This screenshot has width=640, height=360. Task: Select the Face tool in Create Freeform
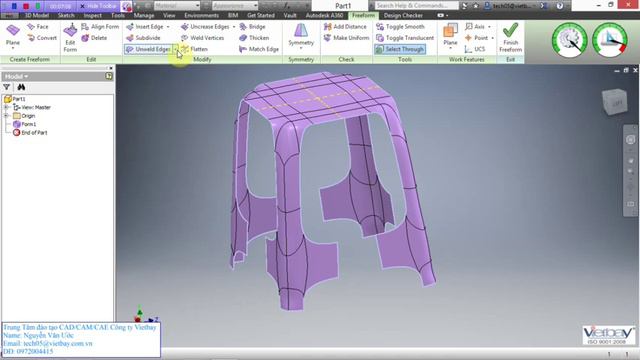(x=38, y=27)
